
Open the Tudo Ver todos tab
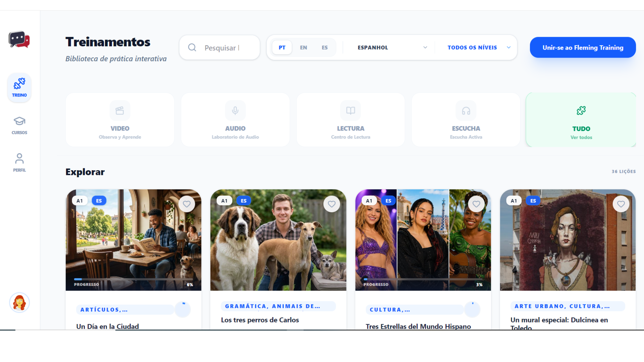(581, 120)
